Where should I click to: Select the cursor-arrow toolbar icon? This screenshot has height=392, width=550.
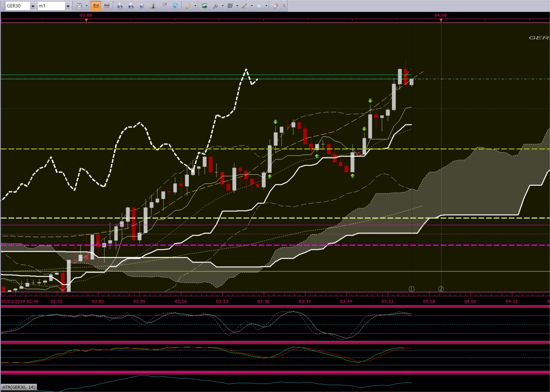142,6
